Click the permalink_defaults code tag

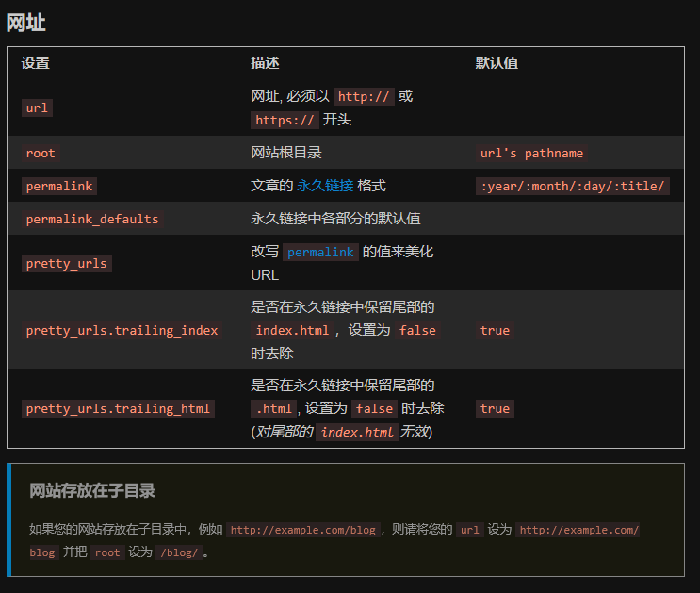(92, 220)
